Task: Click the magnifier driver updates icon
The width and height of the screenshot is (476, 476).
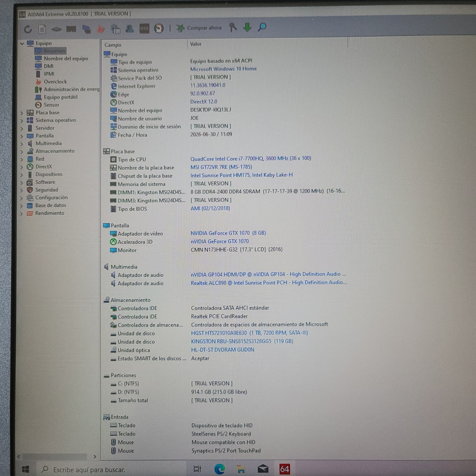Action: [262, 27]
